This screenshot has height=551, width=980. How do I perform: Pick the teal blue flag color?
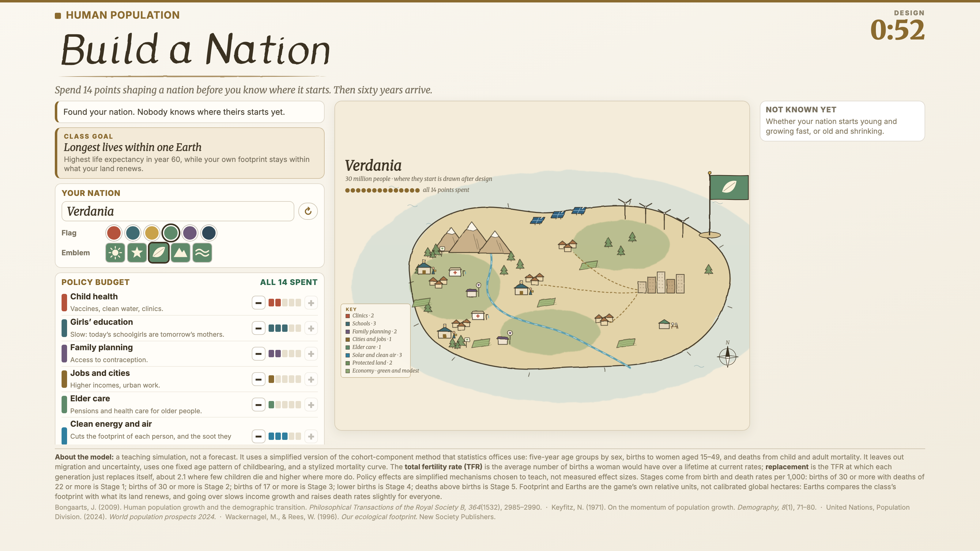coord(133,233)
